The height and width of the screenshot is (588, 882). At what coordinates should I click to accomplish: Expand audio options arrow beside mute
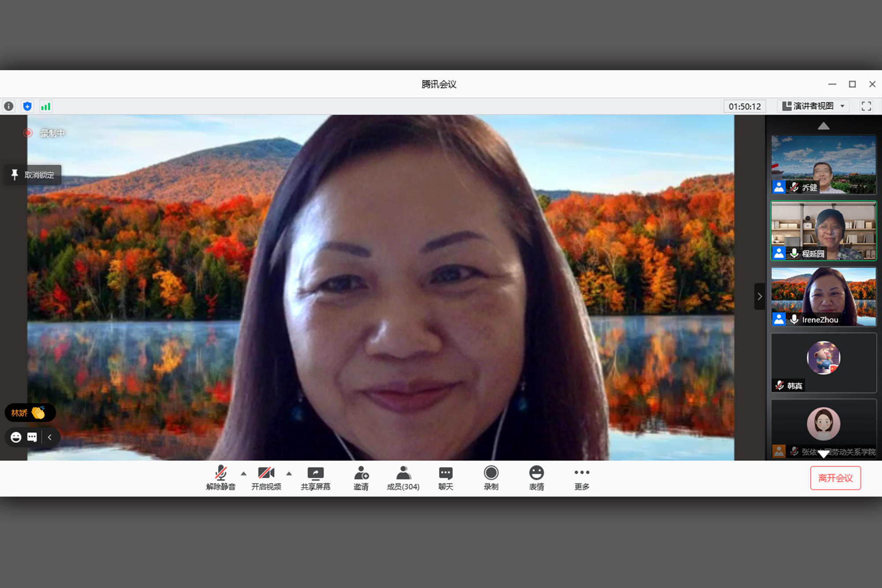243,474
